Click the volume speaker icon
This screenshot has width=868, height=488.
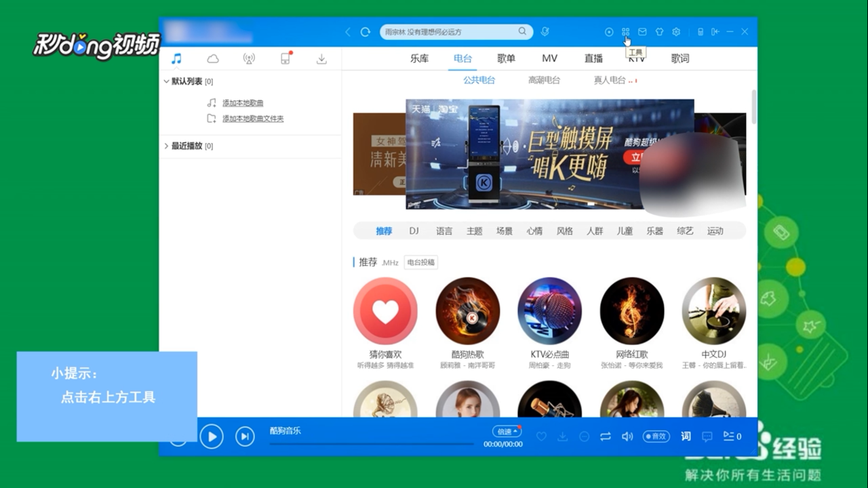[627, 436]
